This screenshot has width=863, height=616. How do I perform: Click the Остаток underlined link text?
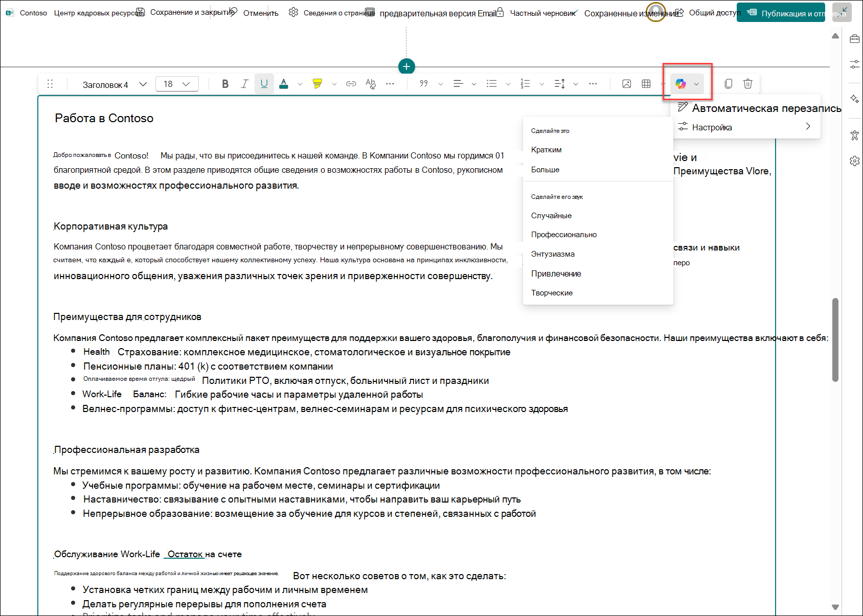(x=185, y=554)
